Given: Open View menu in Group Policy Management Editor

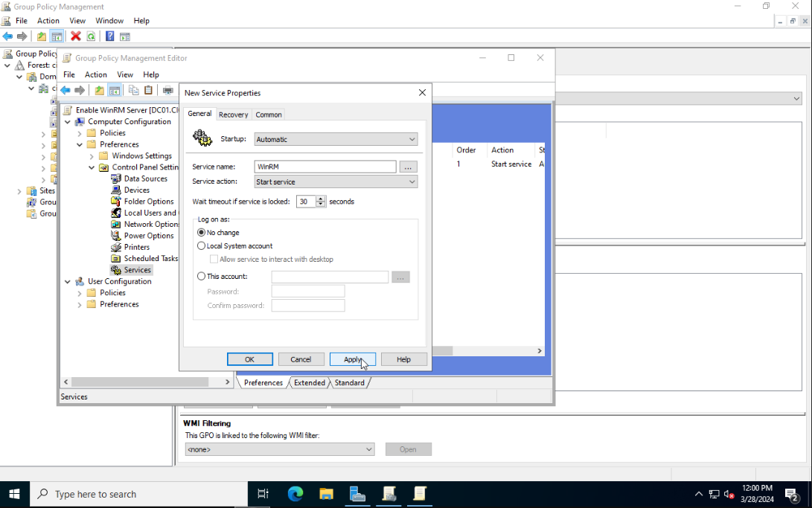Looking at the screenshot, I should [125, 74].
